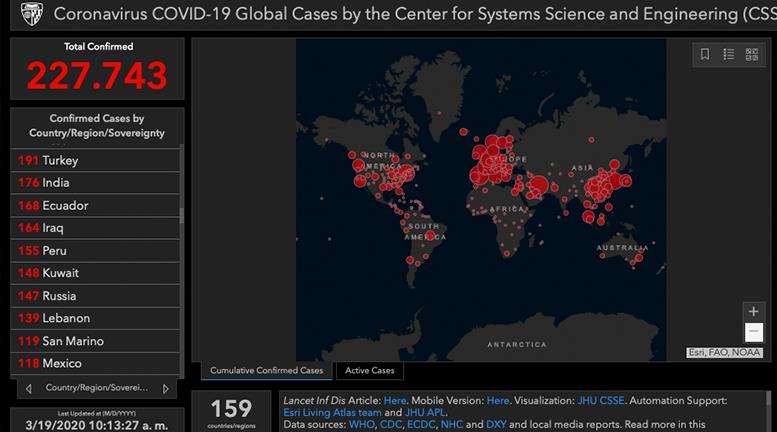Zoom out on the map with minus button

(x=754, y=331)
